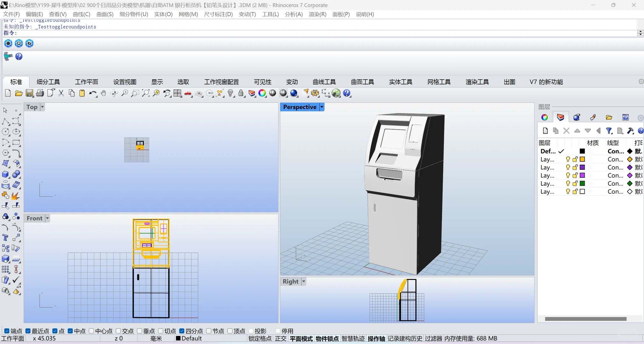This screenshot has width=644, height=344.
Task: Enable the 中心点 osnap checkbox
Action: coord(91,331)
